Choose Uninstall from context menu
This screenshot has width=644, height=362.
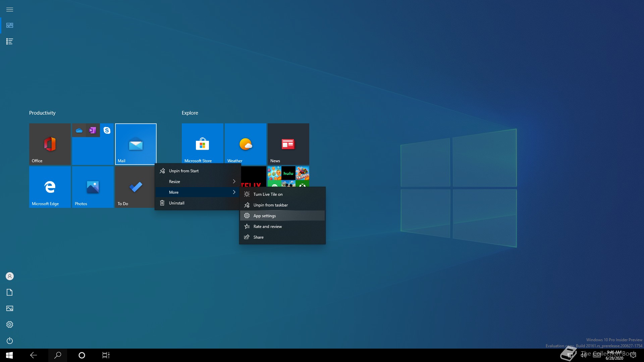pos(198,203)
